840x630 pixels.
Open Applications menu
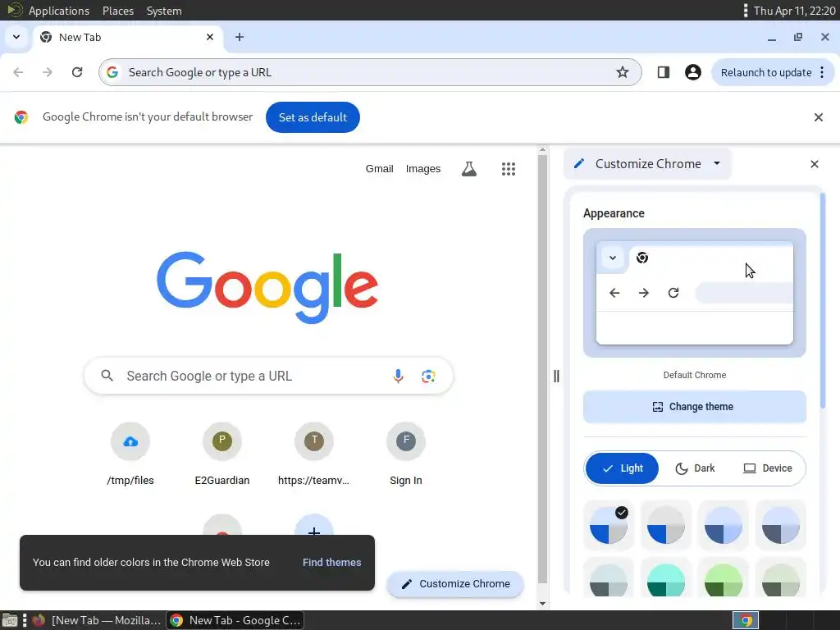point(59,11)
